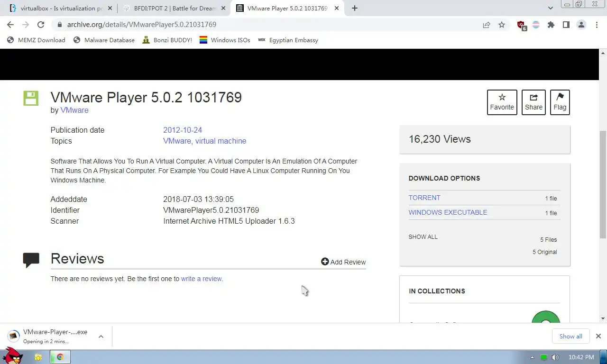This screenshot has height=364, width=607.
Task: Click the address bar URL
Action: click(142, 25)
